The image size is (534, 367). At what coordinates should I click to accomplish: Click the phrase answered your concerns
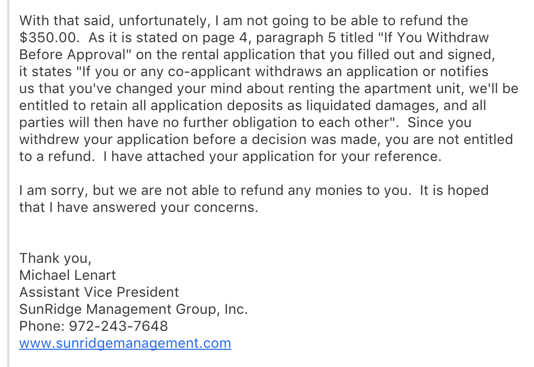(x=175, y=207)
